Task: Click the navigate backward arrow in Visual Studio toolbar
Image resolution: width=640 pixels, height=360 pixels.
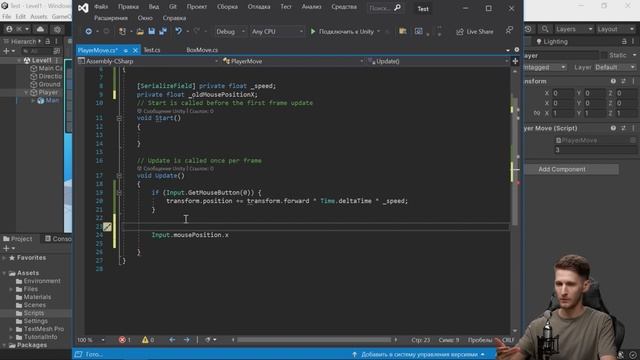Action: [x=88, y=31]
